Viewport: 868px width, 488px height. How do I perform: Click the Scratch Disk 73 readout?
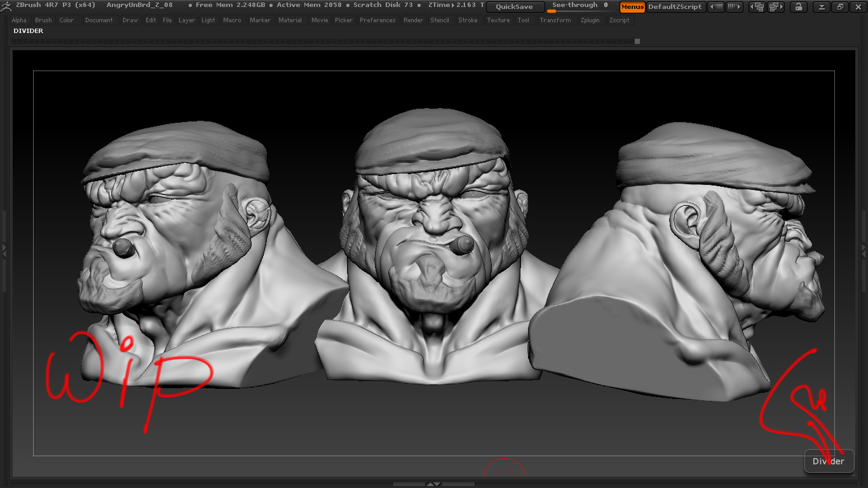click(383, 5)
